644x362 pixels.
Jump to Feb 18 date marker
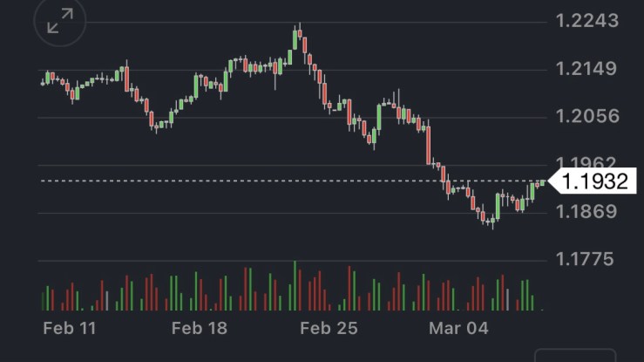(x=199, y=329)
